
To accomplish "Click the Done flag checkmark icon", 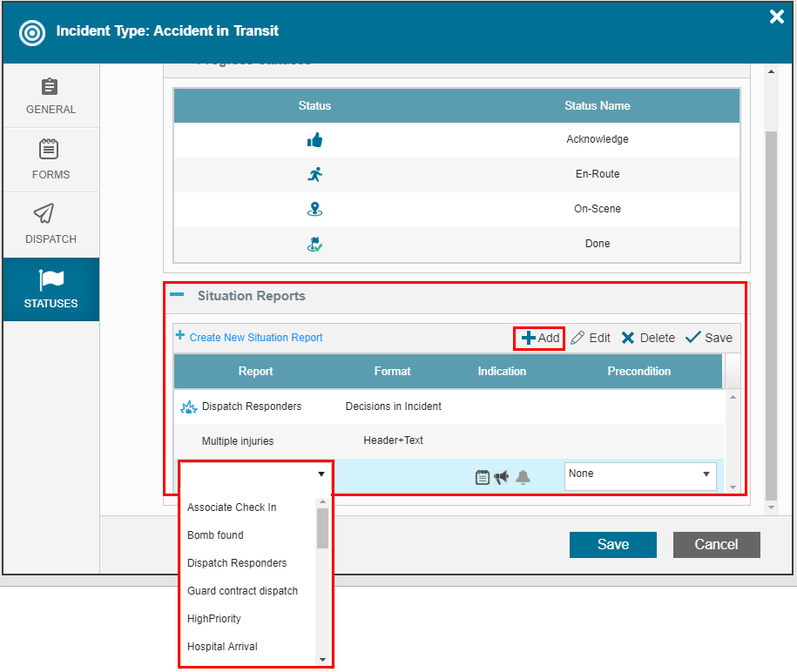I will tap(314, 245).
